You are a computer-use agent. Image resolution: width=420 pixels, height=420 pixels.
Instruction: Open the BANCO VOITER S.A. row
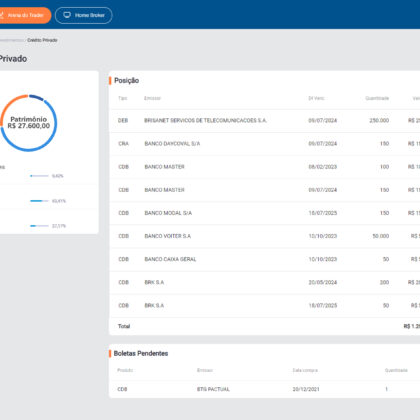[x=264, y=236]
